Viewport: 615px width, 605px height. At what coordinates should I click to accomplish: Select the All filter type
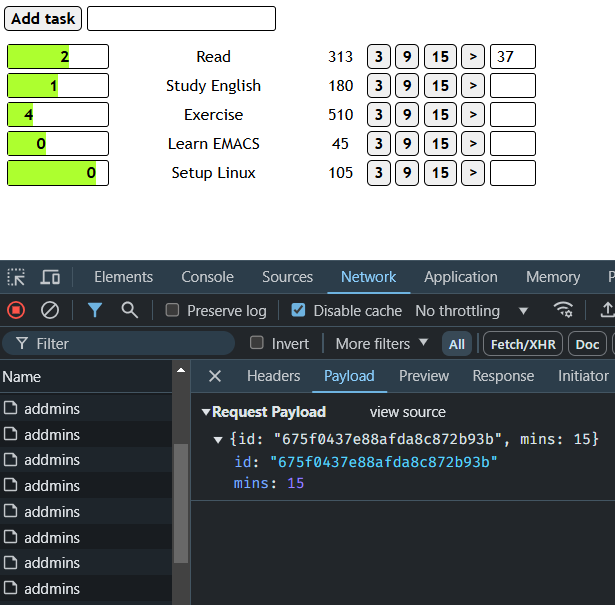[x=457, y=344]
